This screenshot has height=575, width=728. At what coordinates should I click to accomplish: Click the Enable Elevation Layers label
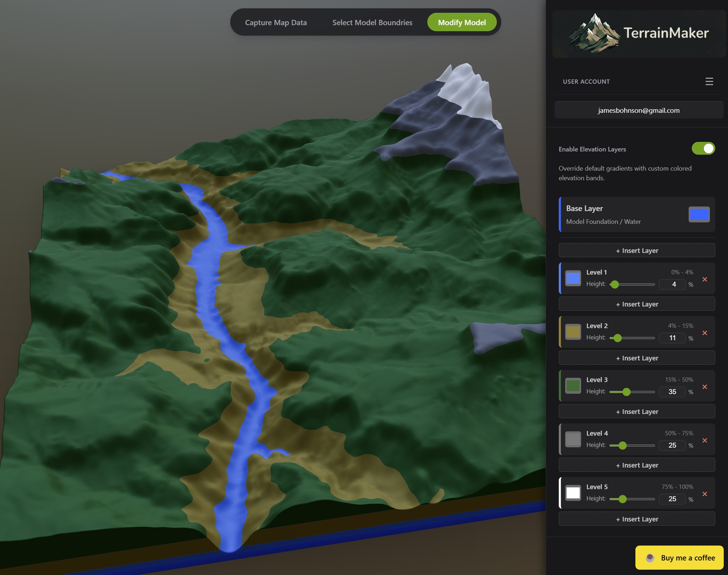(x=592, y=149)
